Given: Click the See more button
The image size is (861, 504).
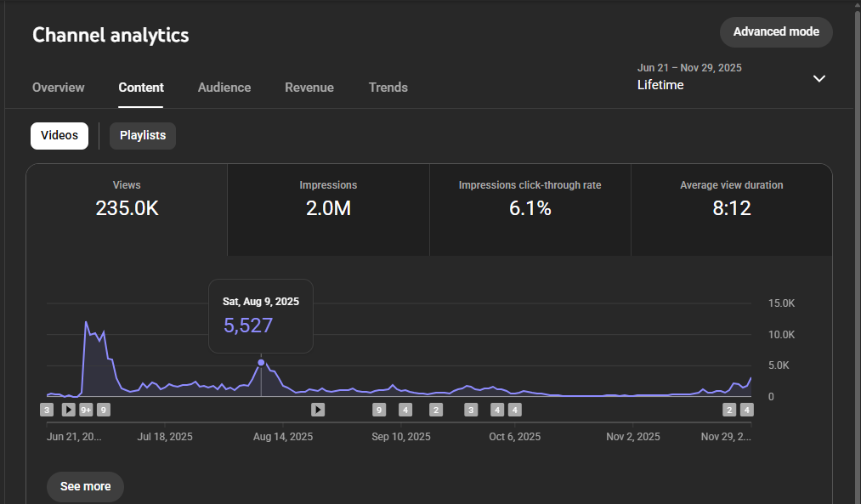Looking at the screenshot, I should click(x=85, y=487).
